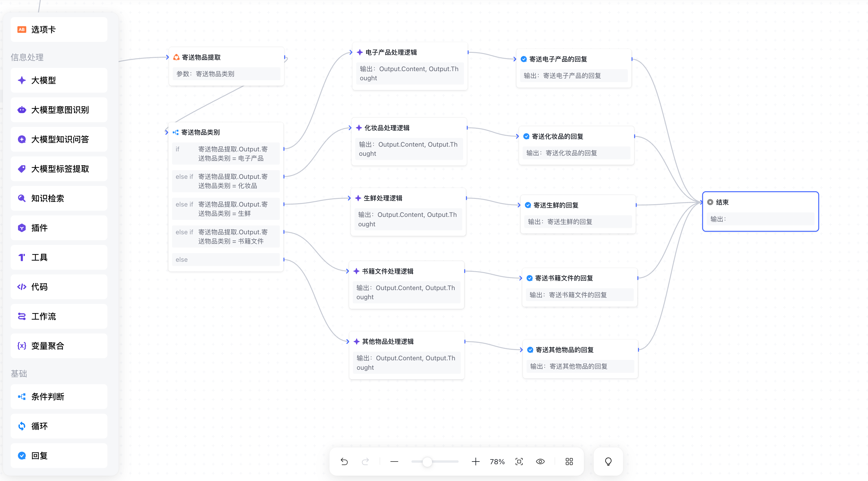Add a 条件判断 node from sidebar

(x=59, y=397)
